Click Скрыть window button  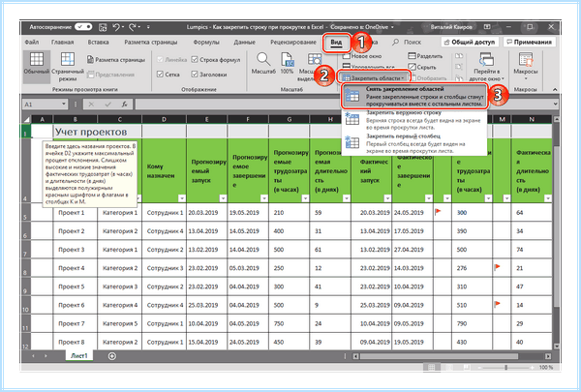(422, 67)
